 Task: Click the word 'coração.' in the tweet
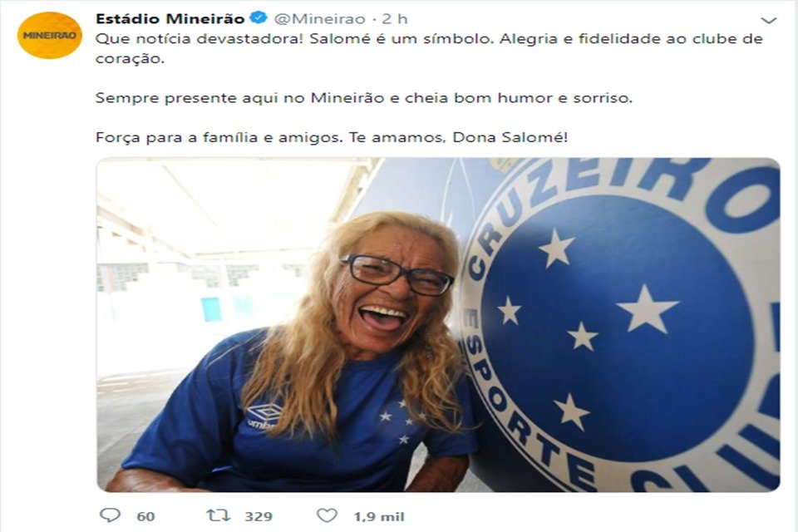pyautogui.click(x=130, y=58)
